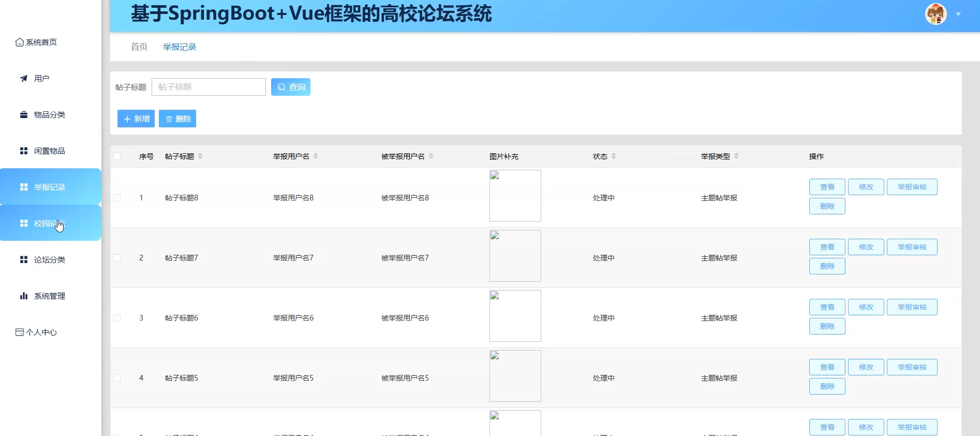Click 修改 for 帖子标题6 row

(x=866, y=307)
